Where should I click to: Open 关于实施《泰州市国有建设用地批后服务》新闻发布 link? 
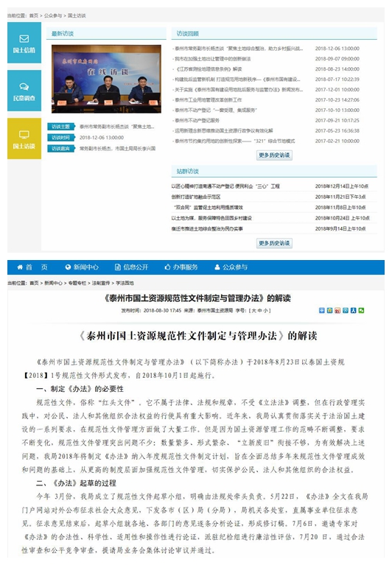point(239,90)
